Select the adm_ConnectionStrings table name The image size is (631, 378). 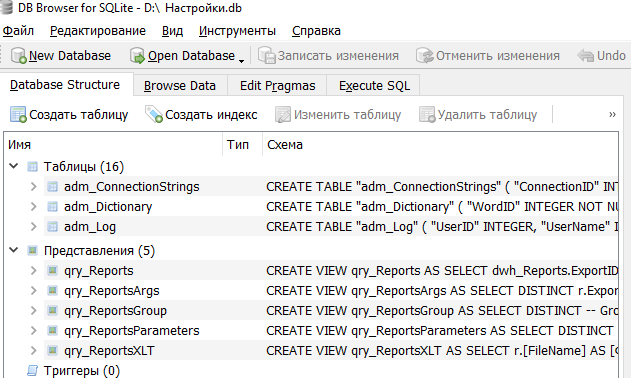[132, 187]
